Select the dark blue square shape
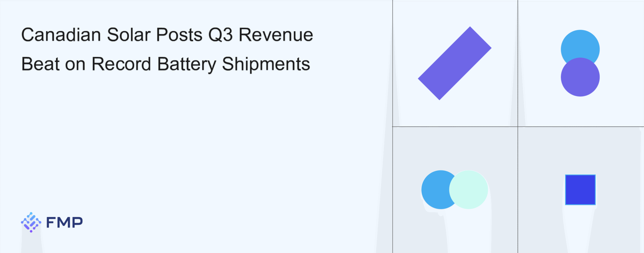644x253 pixels. coord(580,190)
